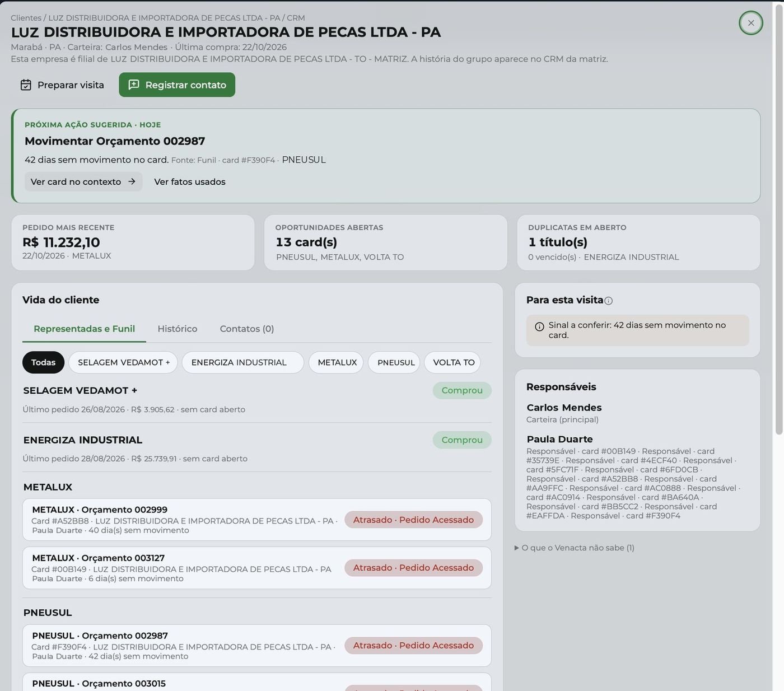
Task: Filter by VOLTA TO chip
Action: 452,362
